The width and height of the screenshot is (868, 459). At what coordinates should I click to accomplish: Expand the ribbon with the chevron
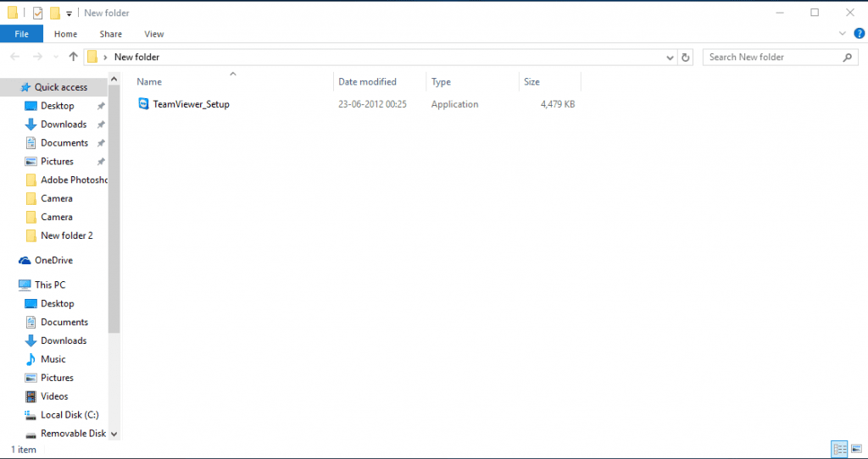point(843,34)
